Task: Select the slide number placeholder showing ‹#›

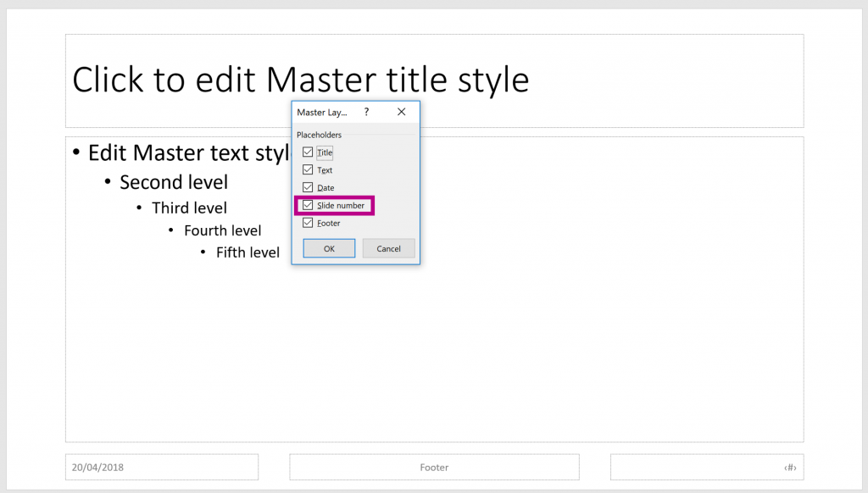Action: coord(707,467)
